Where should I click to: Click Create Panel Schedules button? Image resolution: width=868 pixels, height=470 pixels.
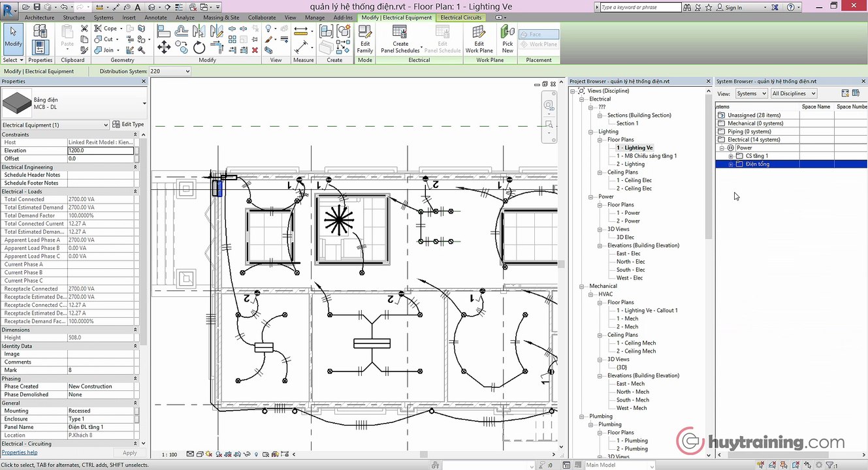pos(400,39)
